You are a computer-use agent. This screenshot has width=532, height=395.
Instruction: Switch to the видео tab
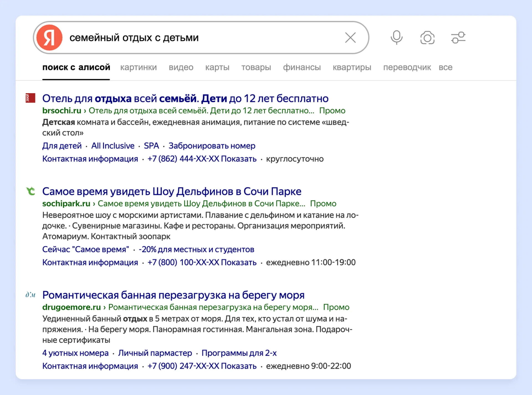pyautogui.click(x=181, y=67)
